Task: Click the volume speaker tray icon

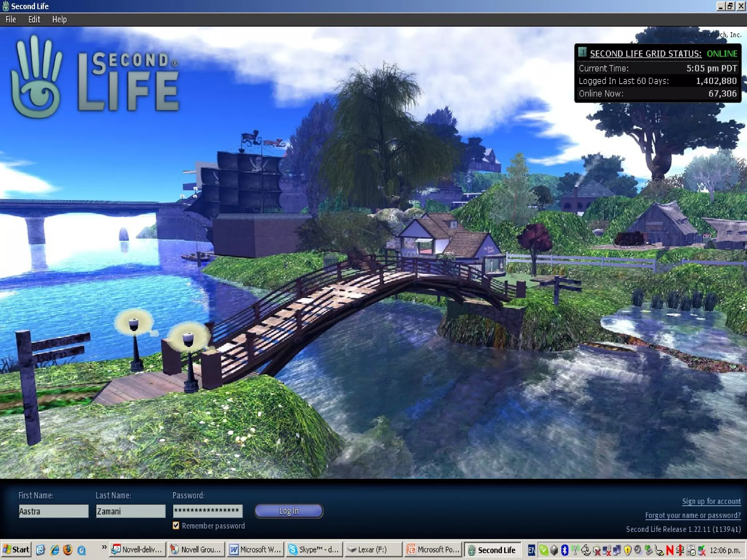Action: [x=638, y=550]
